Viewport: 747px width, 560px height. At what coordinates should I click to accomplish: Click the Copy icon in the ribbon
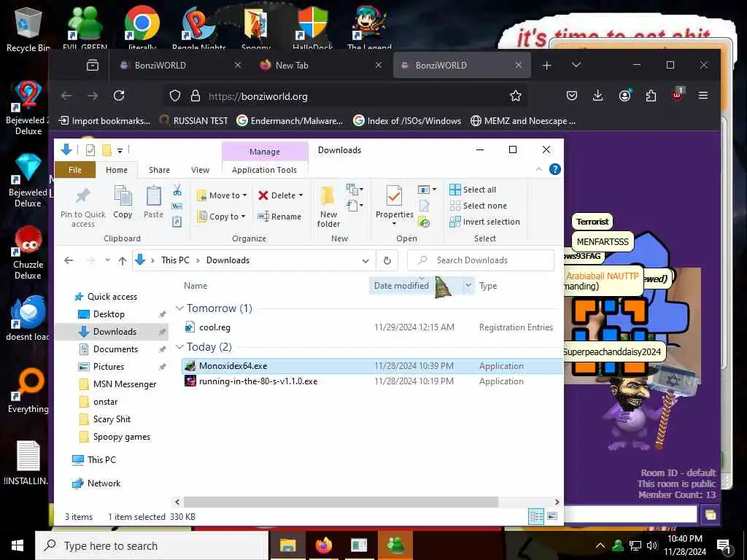pos(123,202)
